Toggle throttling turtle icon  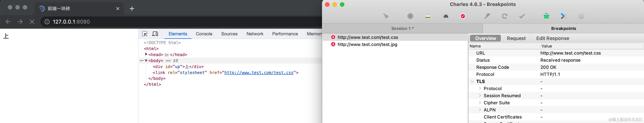pos(446,16)
